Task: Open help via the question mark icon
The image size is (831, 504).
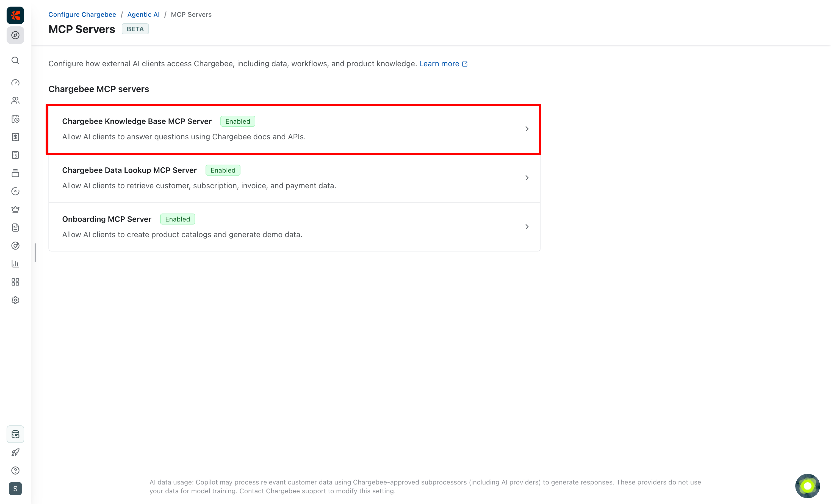Action: coord(15,470)
